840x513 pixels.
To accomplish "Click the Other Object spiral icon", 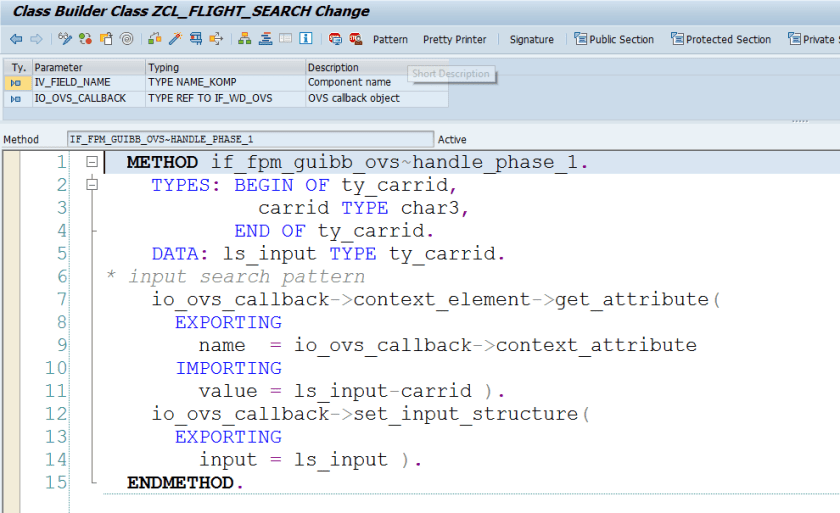I will coord(126,39).
